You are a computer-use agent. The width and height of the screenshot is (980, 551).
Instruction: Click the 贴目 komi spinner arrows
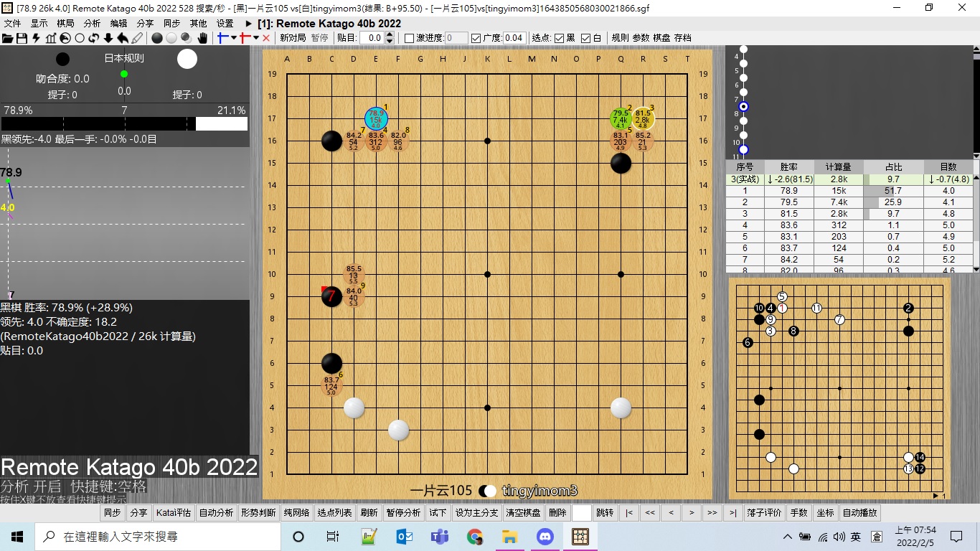[391, 37]
